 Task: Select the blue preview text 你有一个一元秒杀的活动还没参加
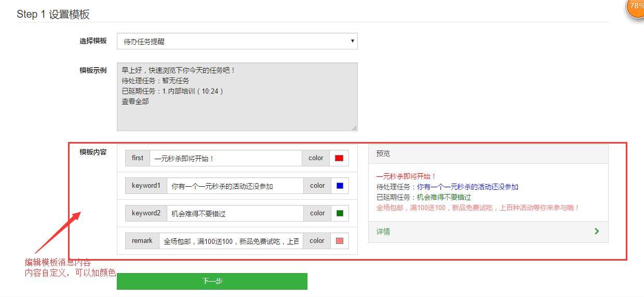point(467,187)
